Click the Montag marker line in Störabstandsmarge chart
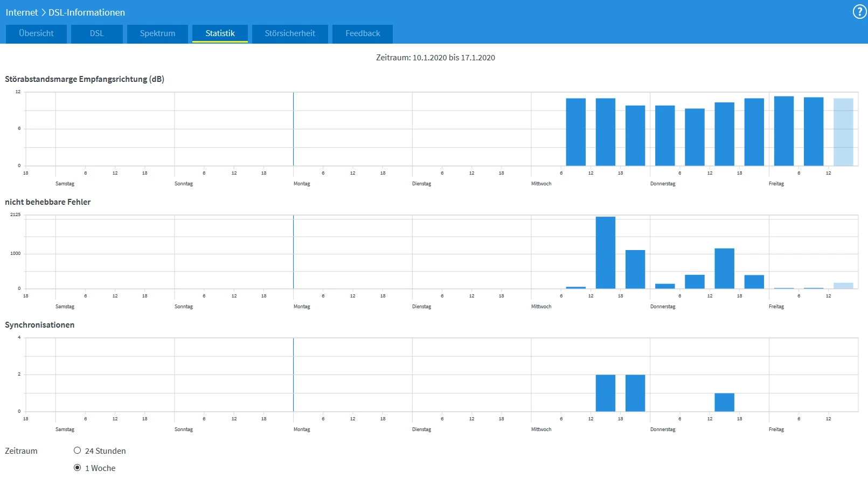Screen dimensions: 868x478 294,129
